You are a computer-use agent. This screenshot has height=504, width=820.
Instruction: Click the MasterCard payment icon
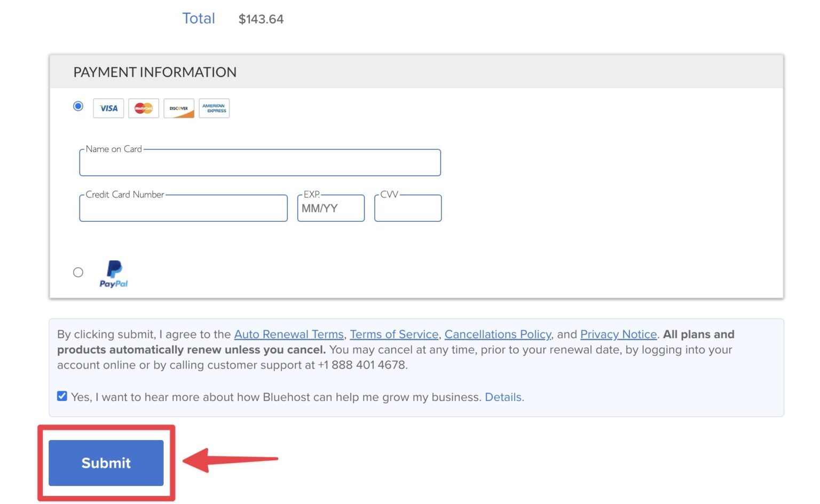coord(143,108)
